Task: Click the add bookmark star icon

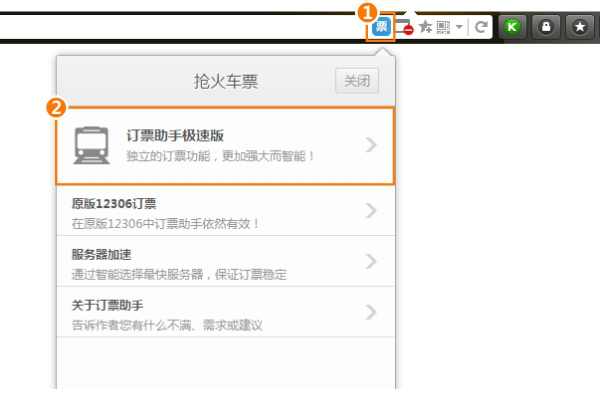Action: click(425, 27)
